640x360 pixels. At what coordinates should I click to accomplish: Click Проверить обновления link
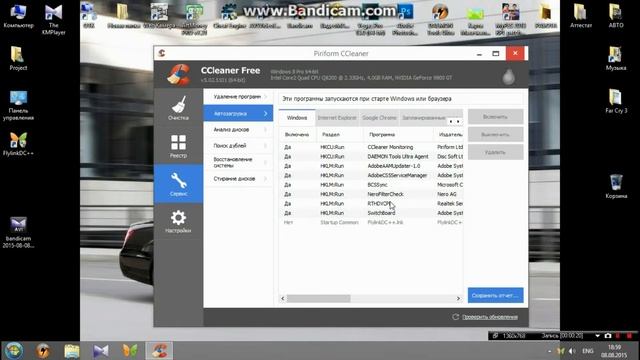[490, 317]
